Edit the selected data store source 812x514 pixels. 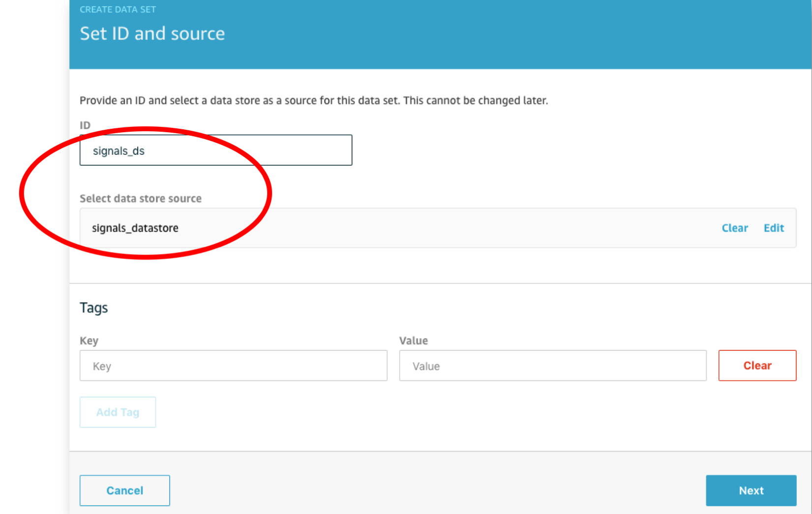pos(773,228)
